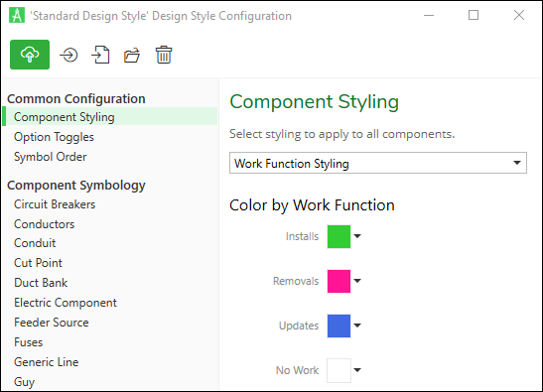Select Feeder Source symbology
This screenshot has height=392, width=543.
point(52,323)
